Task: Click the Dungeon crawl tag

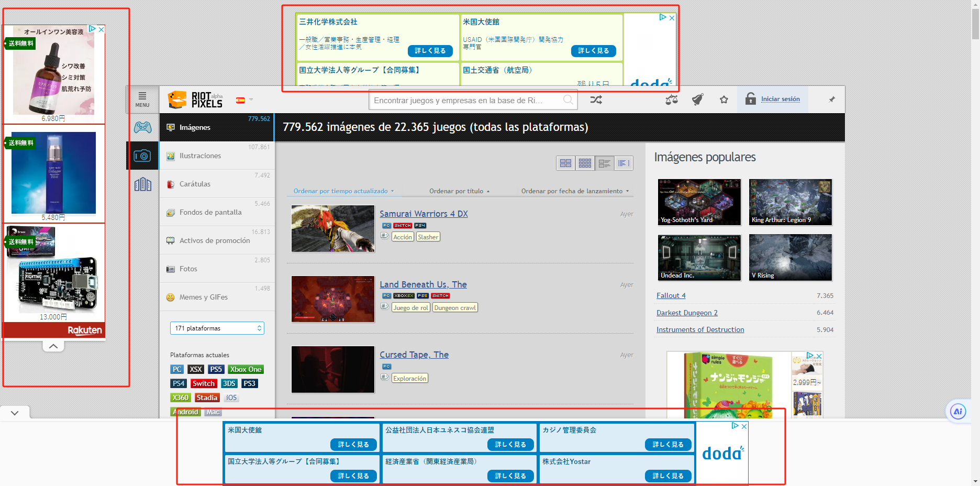Action: [455, 308]
